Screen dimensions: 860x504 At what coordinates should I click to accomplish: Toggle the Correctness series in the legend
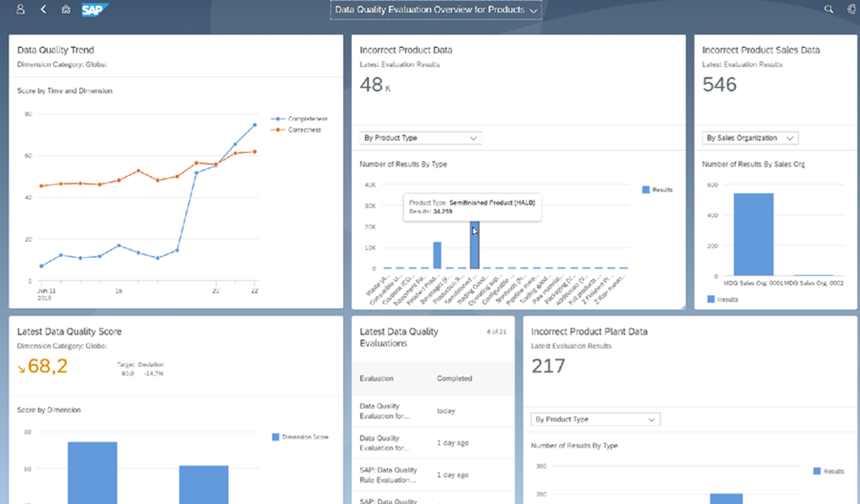299,130
